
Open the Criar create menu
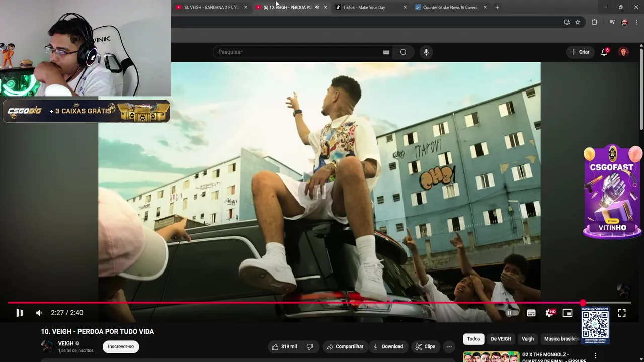click(579, 52)
